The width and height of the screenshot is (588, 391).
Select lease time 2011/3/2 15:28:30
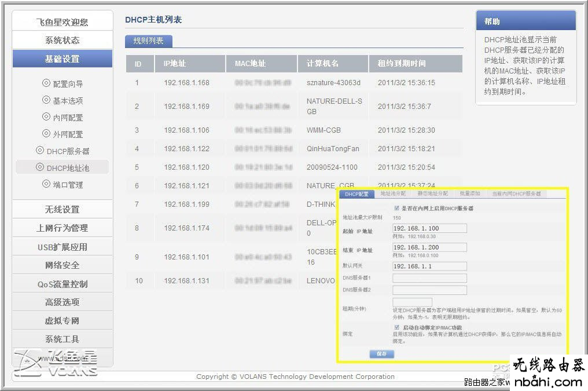406,130
